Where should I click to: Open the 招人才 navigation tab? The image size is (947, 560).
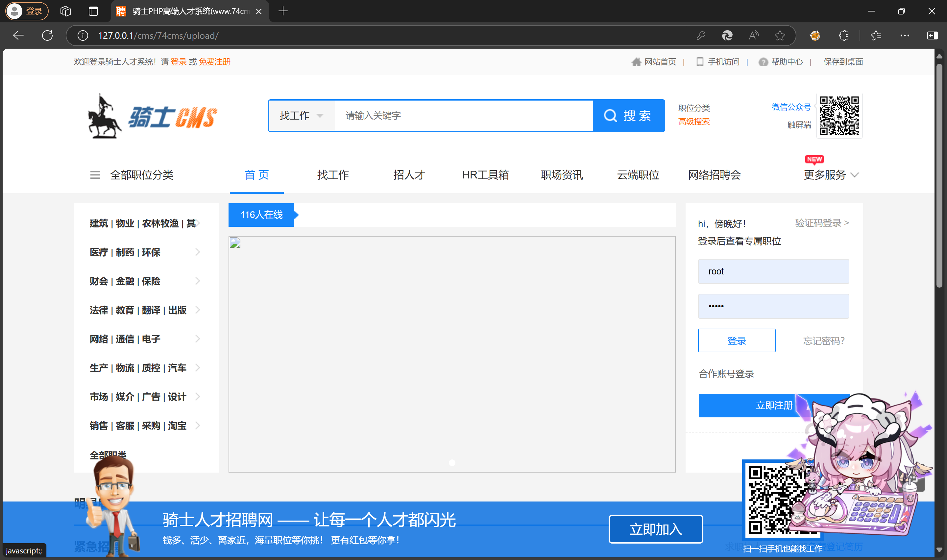click(x=409, y=175)
